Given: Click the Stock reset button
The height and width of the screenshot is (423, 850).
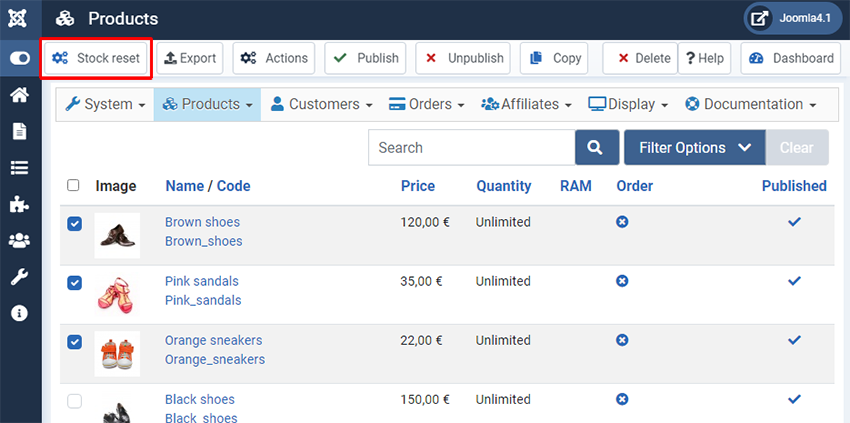Looking at the screenshot, I should 96,59.
